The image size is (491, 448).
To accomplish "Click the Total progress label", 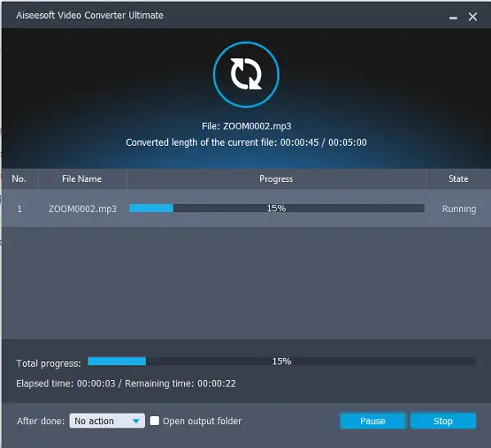I will tap(48, 364).
